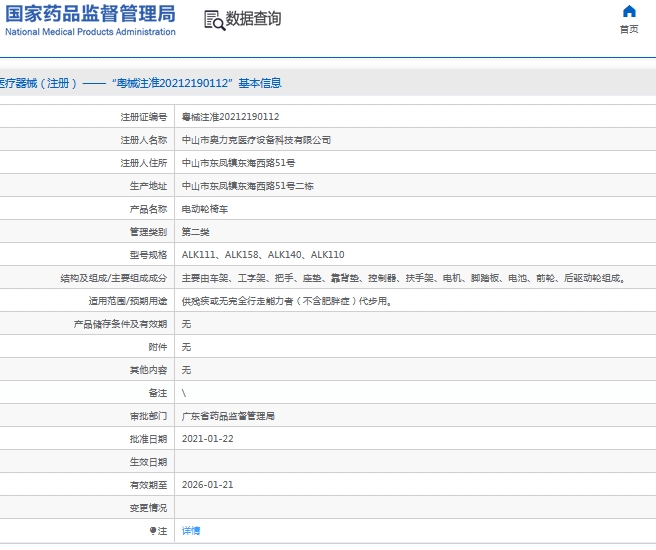Click the 生效日期 row label
Image resolution: width=656 pixels, height=550 pixels.
(x=149, y=462)
